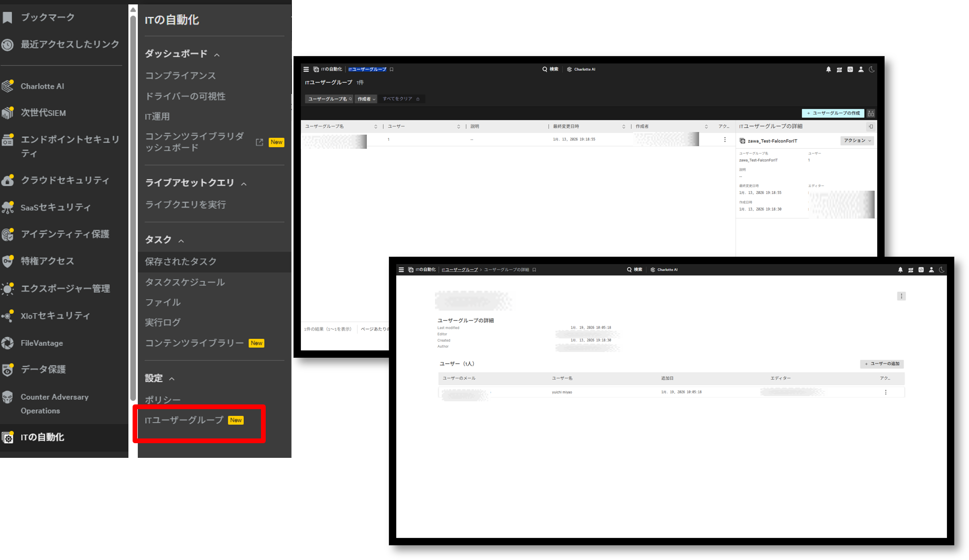Click the bell notifications icon in the upper window
Screen dimensions: 969x560
tap(829, 69)
